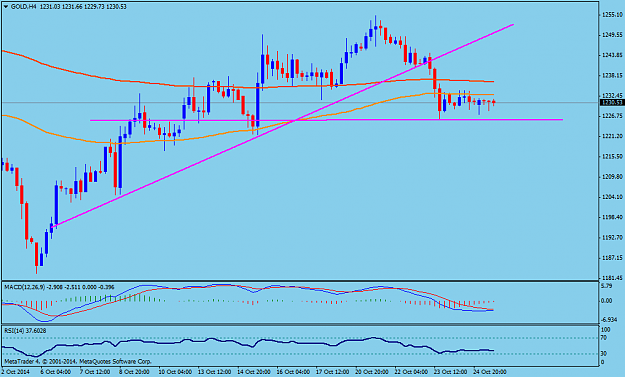The image size is (625, 377).
Task: Click the 7 Oct 12:00 time label
Action: pos(95,372)
